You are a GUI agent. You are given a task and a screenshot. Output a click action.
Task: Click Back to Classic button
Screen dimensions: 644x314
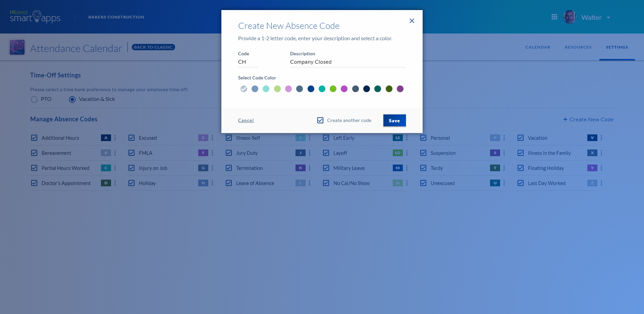[153, 47]
